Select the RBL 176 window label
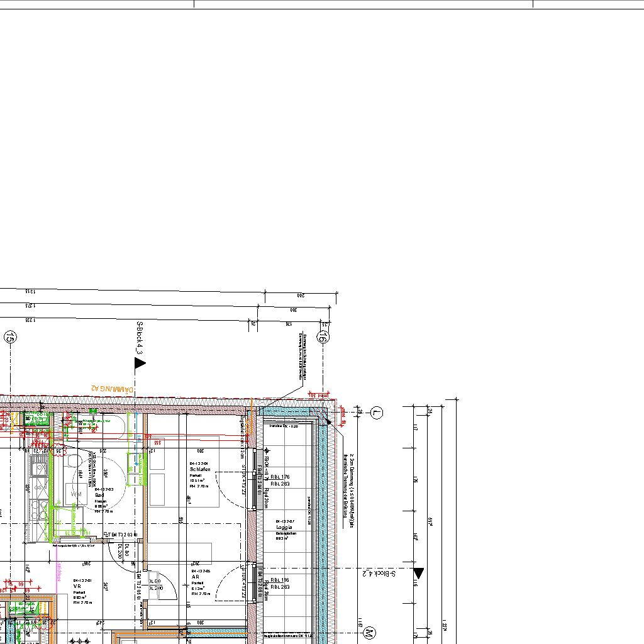The image size is (644, 644). [x=280, y=477]
